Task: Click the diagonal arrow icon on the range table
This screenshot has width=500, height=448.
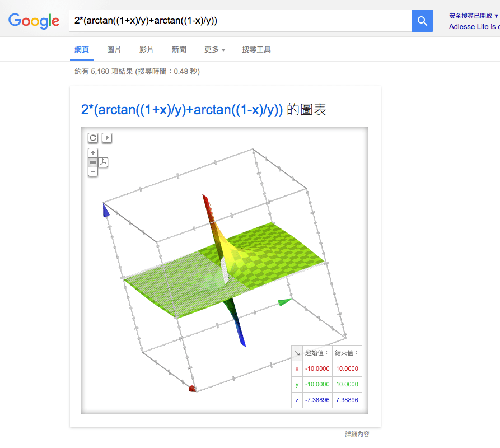Action: (x=297, y=353)
